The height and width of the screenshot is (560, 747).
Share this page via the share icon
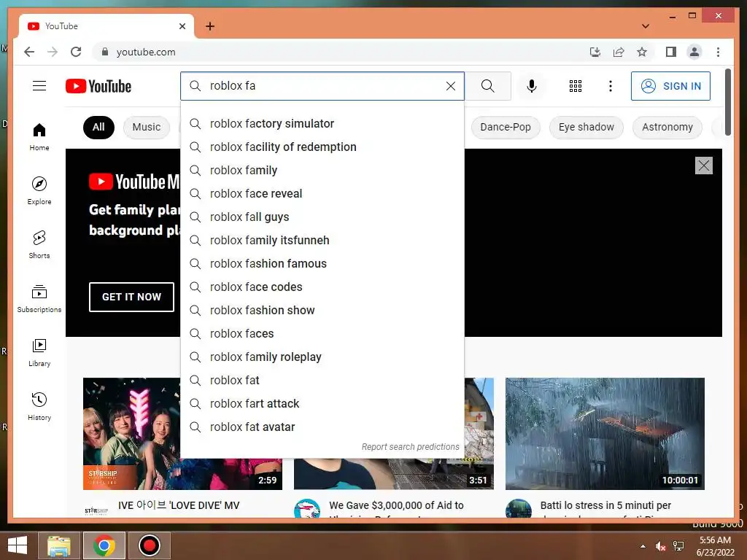pos(619,52)
